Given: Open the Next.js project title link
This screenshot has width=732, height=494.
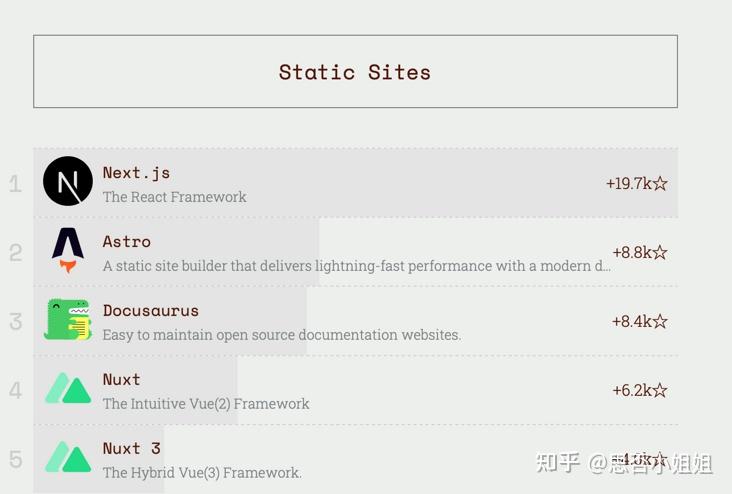Looking at the screenshot, I should click(x=136, y=172).
